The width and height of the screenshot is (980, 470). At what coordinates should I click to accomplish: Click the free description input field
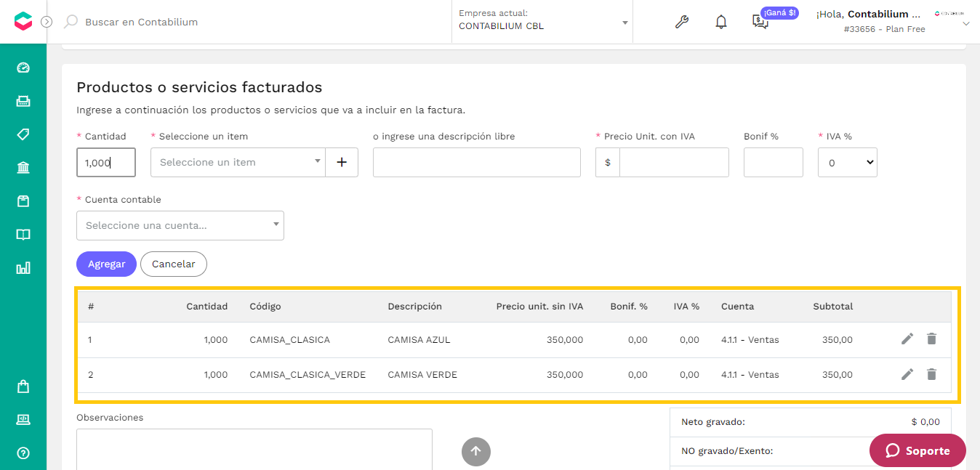click(477, 163)
